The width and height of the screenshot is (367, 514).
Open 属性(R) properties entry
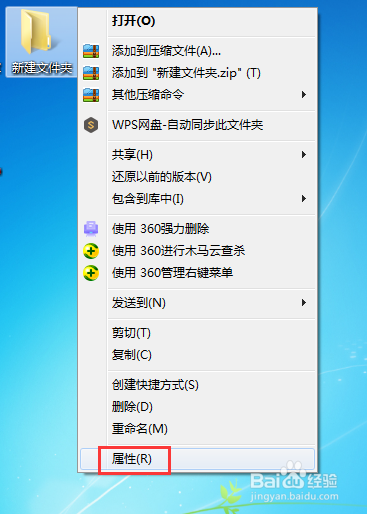pos(198,459)
